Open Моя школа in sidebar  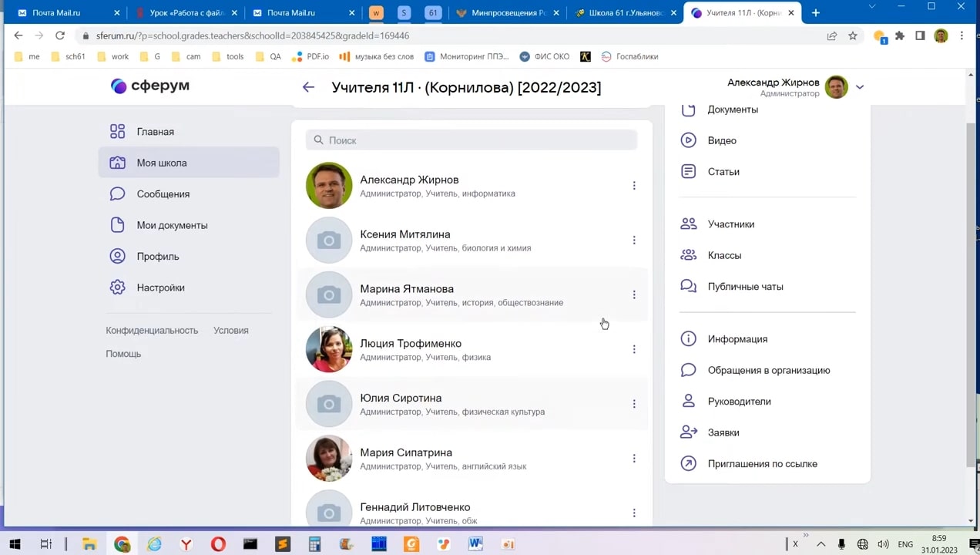(189, 163)
